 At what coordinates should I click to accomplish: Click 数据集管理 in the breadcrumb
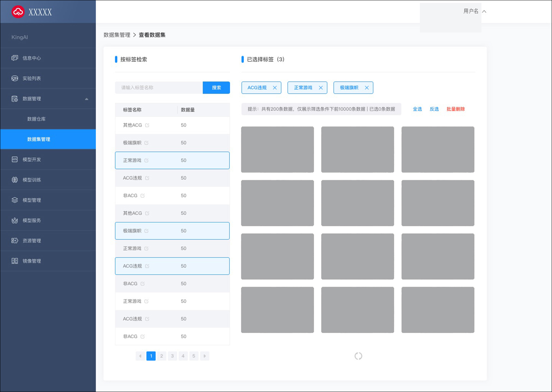pos(117,35)
